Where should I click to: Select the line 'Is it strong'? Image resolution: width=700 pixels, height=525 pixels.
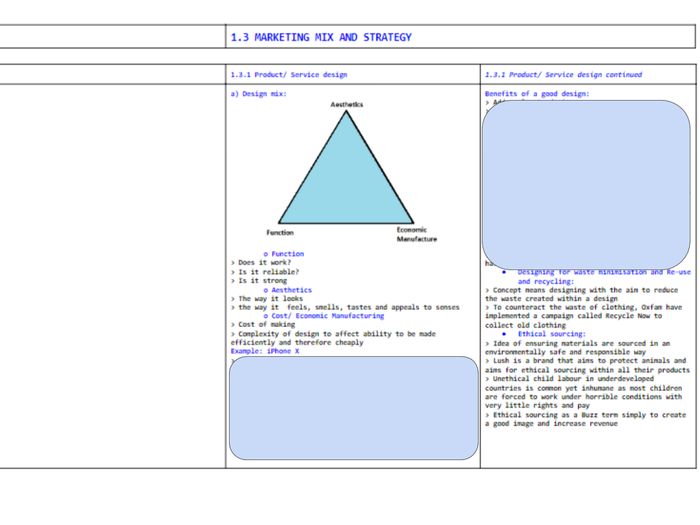[259, 280]
